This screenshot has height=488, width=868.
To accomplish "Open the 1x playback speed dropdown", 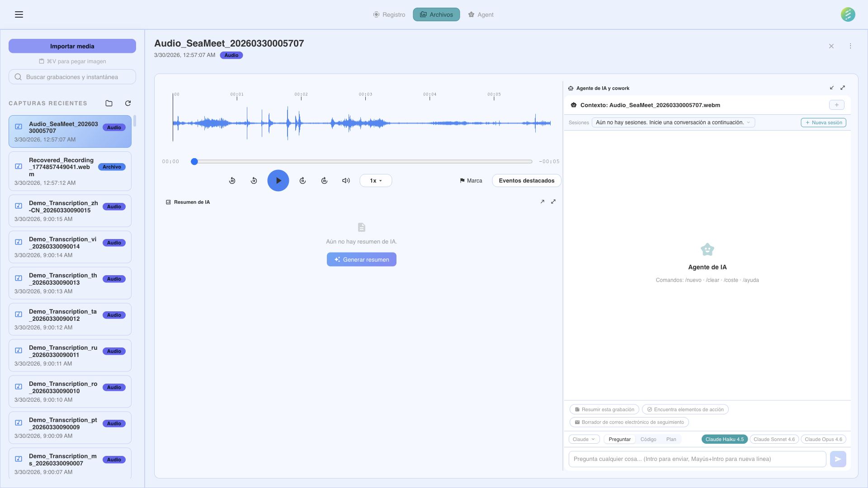I will coord(376,181).
